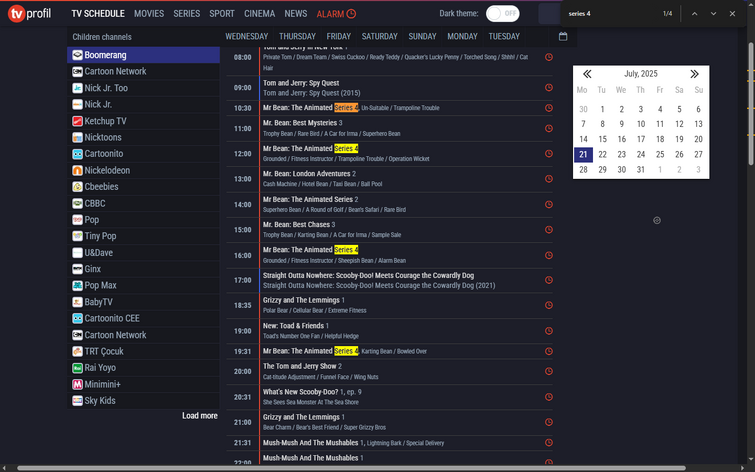Viewport: 755px width, 472px height.
Task: Switch to the TUESDAY schedule tab
Action: tap(504, 37)
